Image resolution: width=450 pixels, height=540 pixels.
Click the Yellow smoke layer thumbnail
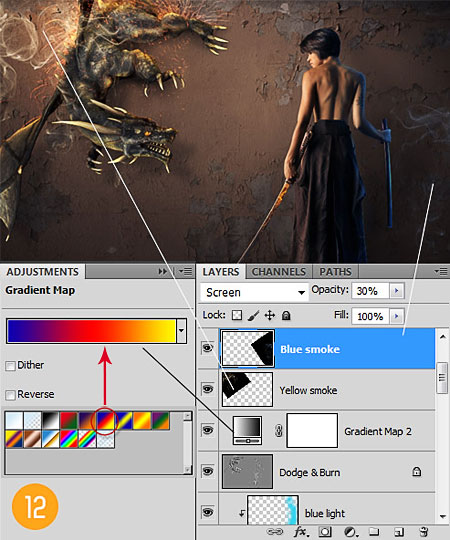(x=247, y=389)
